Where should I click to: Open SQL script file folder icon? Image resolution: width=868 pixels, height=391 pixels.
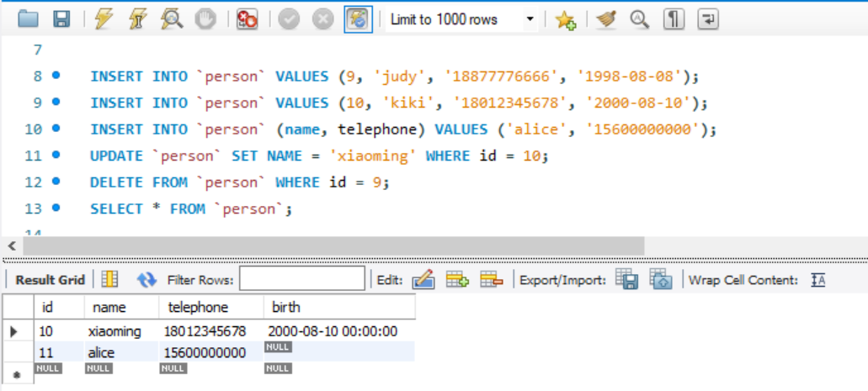28,19
